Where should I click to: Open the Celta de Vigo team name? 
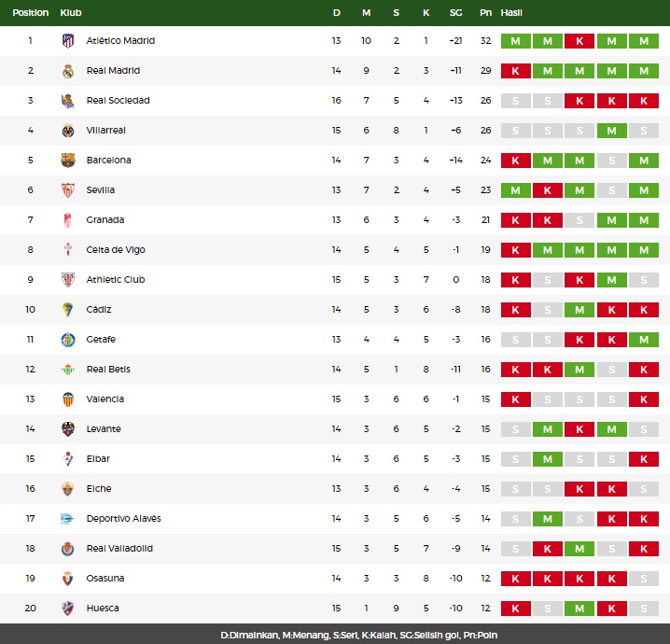pyautogui.click(x=116, y=249)
